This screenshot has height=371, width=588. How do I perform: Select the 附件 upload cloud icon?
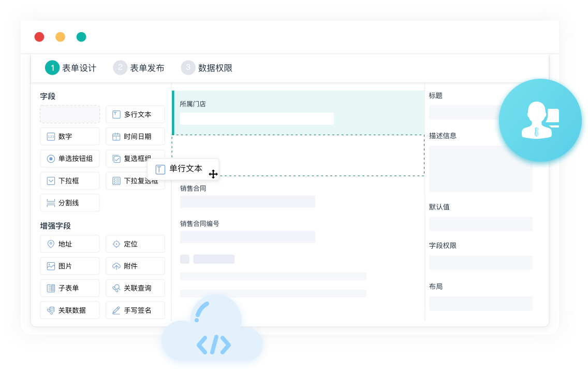[116, 266]
